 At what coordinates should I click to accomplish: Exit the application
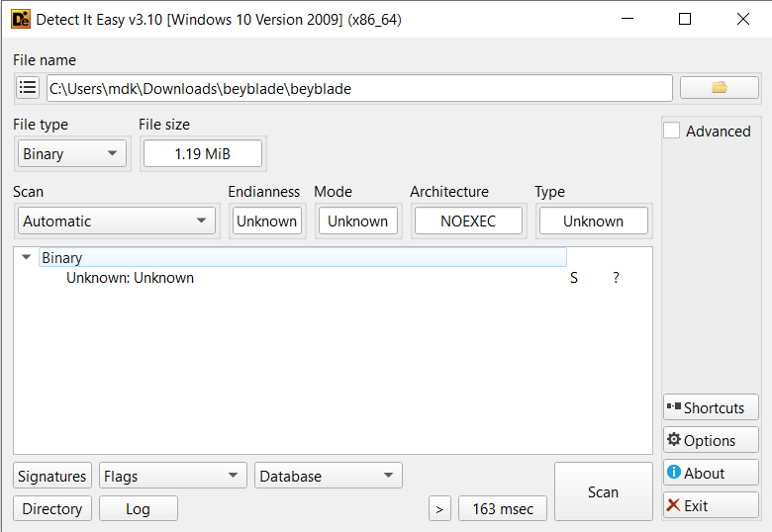pyautogui.click(x=711, y=505)
